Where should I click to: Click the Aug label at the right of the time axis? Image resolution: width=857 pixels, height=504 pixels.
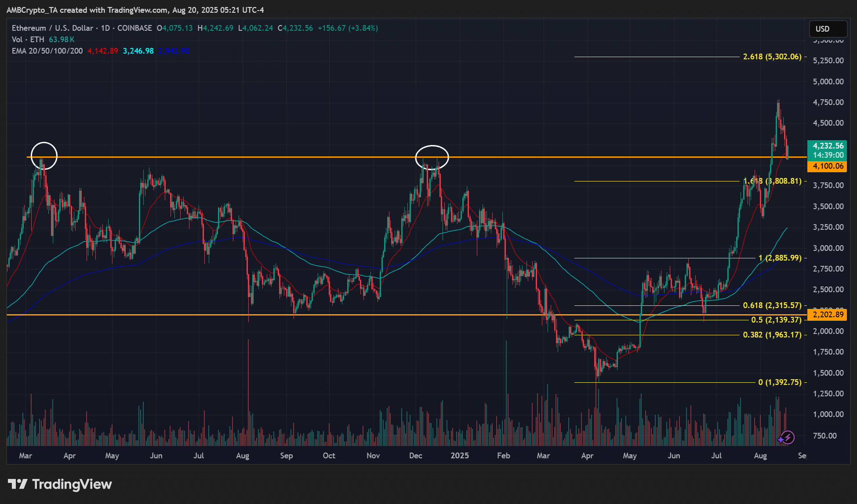(x=760, y=456)
